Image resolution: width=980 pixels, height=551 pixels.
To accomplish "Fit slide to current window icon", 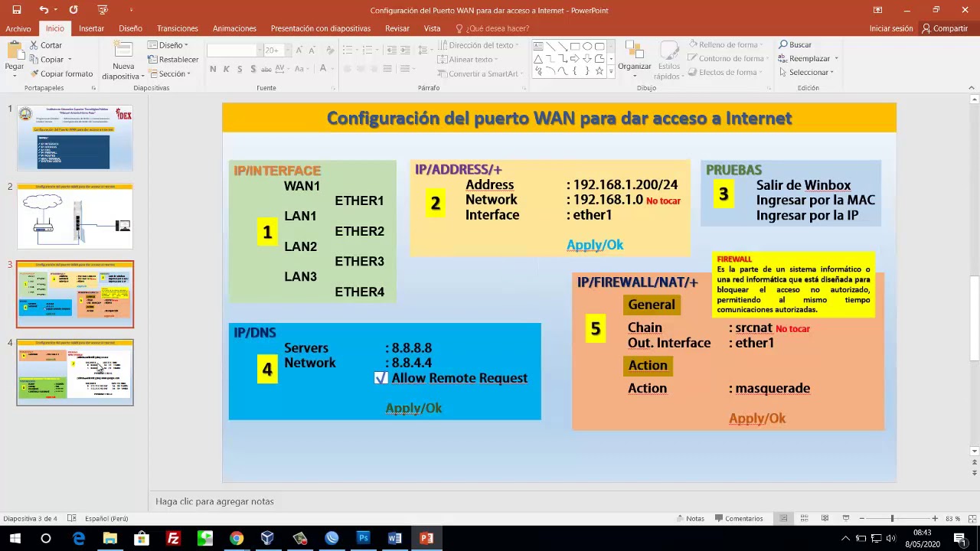I will [972, 519].
